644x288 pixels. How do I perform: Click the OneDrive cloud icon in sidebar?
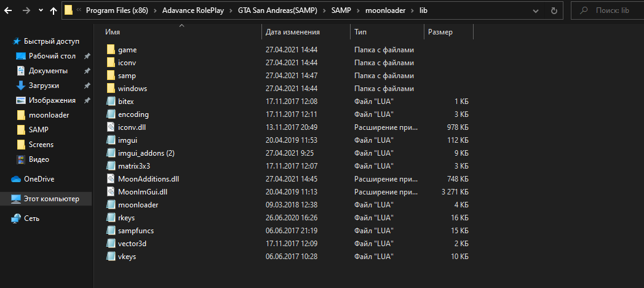click(16, 179)
